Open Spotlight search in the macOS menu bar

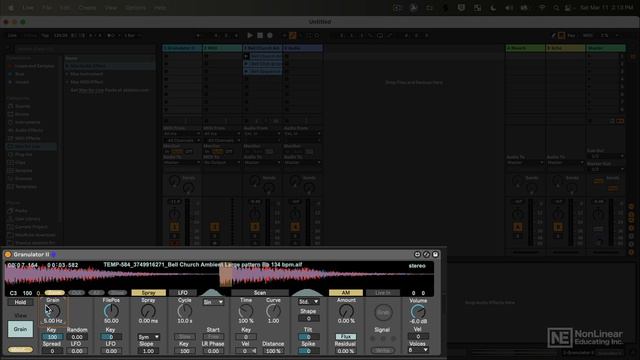pyautogui.click(x=556, y=8)
